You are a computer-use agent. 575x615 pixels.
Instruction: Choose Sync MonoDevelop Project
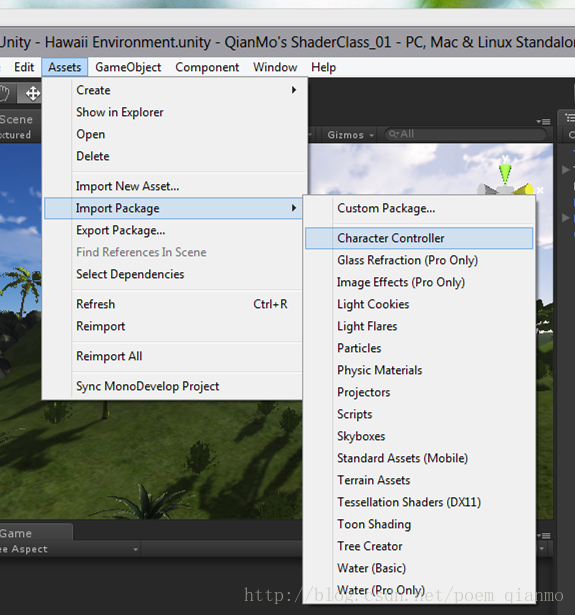pyautogui.click(x=175, y=386)
